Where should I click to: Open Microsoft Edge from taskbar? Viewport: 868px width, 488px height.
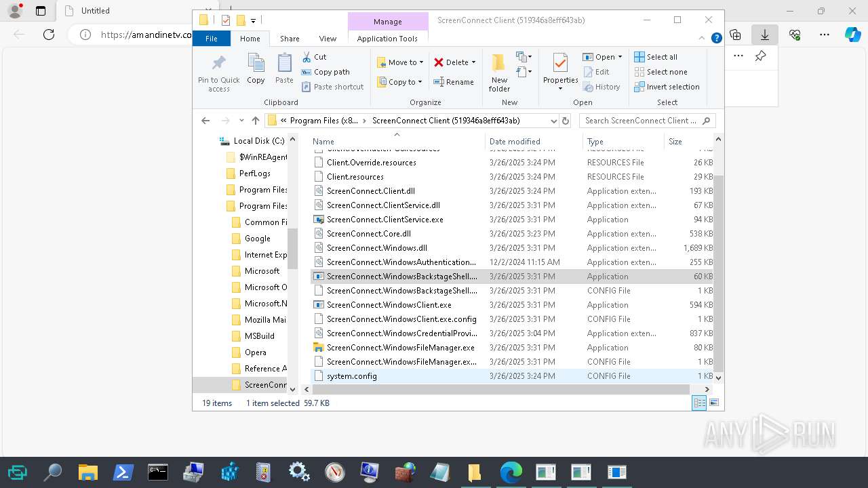coord(511,472)
